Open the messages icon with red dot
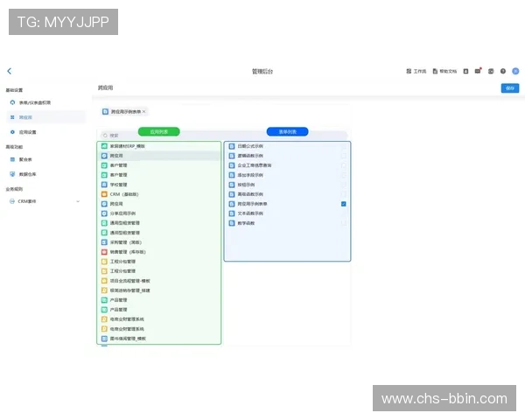Viewport: 525px width, 420px height. click(x=478, y=71)
